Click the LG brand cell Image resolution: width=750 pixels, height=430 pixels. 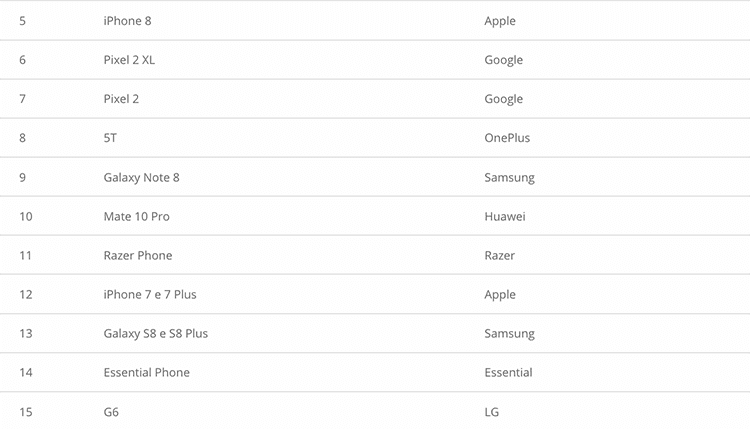click(x=491, y=412)
